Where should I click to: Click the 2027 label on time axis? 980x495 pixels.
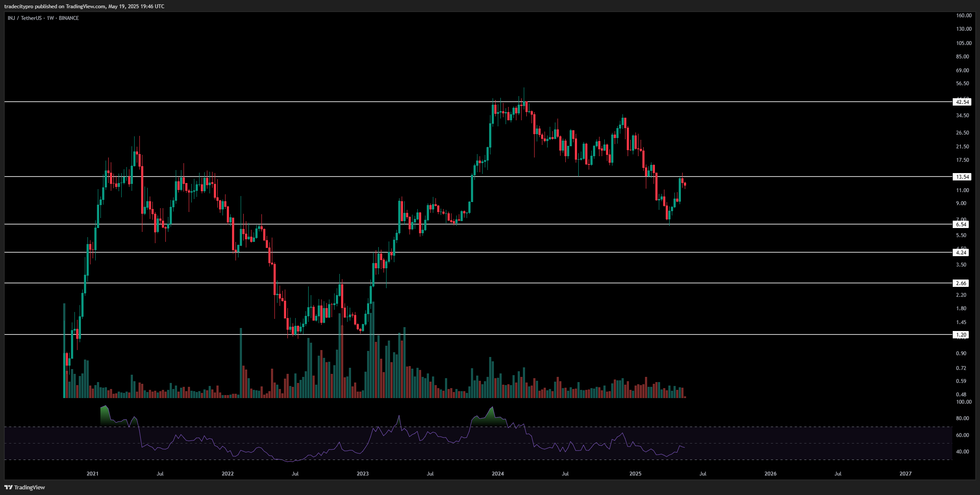click(x=906, y=474)
